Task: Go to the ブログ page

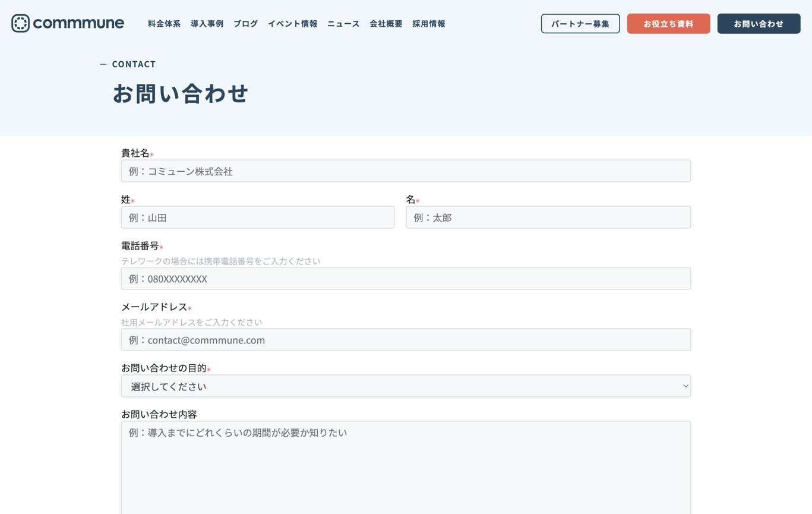Action: point(245,24)
